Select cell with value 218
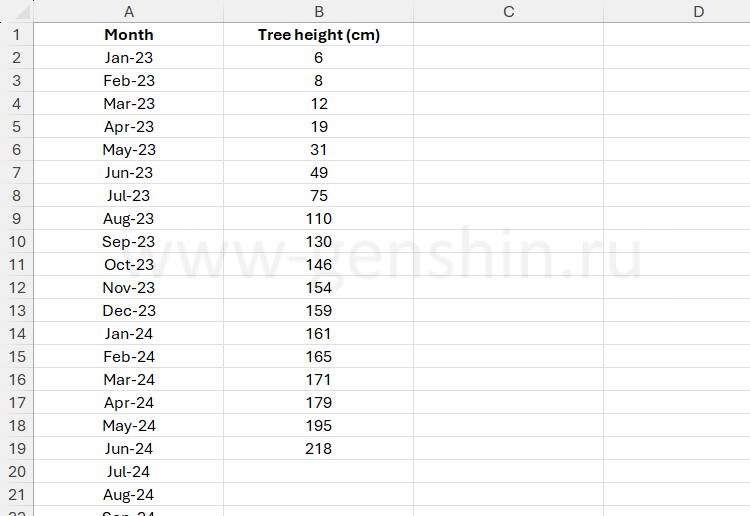This screenshot has height=516, width=750. (x=318, y=449)
